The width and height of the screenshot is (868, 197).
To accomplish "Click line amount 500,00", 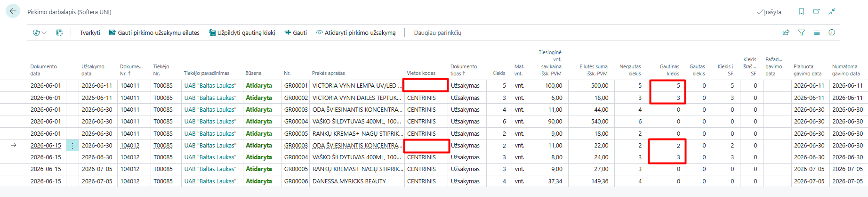I will pyautogui.click(x=599, y=86).
